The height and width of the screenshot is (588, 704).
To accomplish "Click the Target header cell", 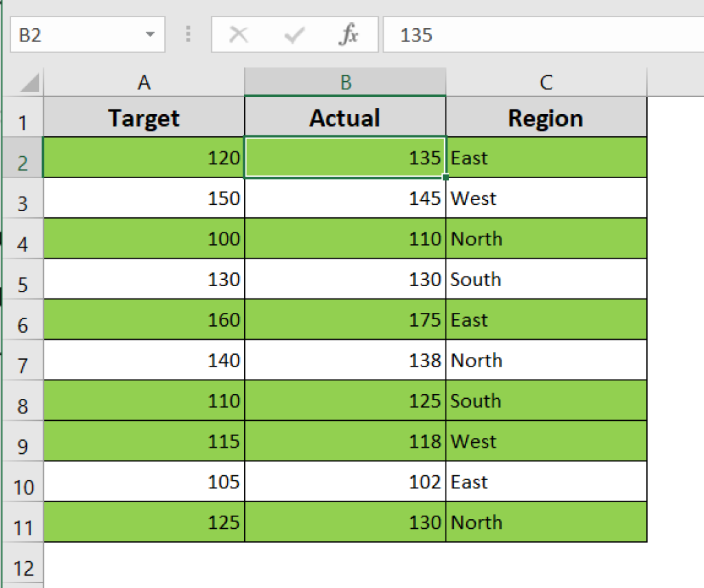I will [x=144, y=117].
